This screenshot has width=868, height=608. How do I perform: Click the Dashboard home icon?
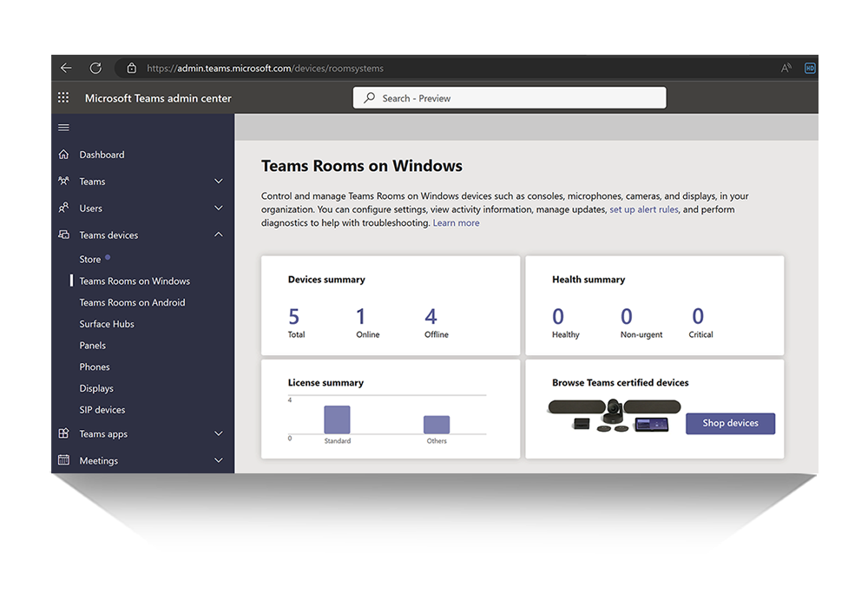pos(63,154)
